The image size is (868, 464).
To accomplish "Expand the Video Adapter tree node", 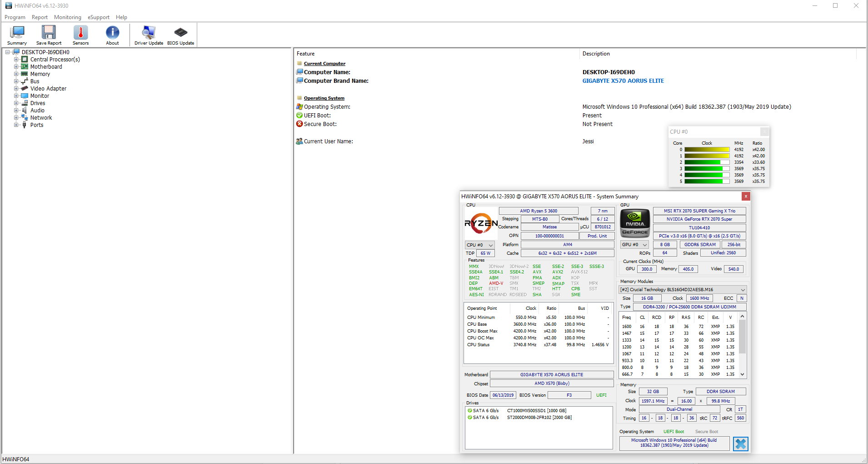I will [16, 89].
